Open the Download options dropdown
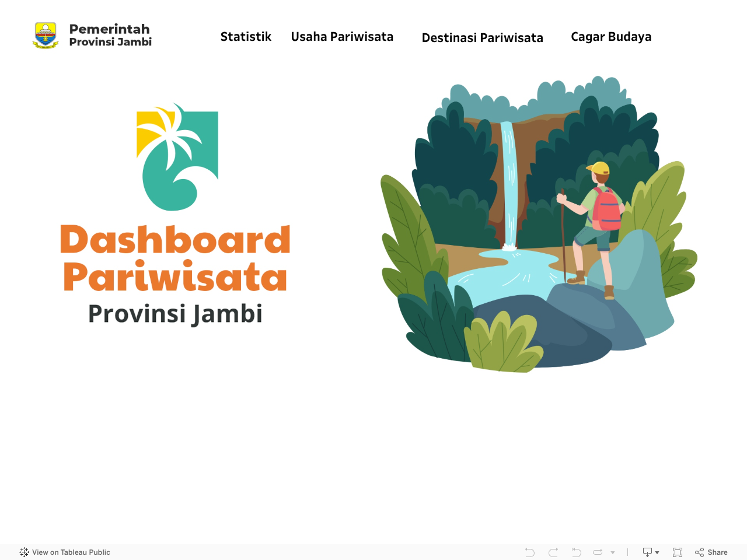Screen dimensions: 747x560 pos(651,552)
